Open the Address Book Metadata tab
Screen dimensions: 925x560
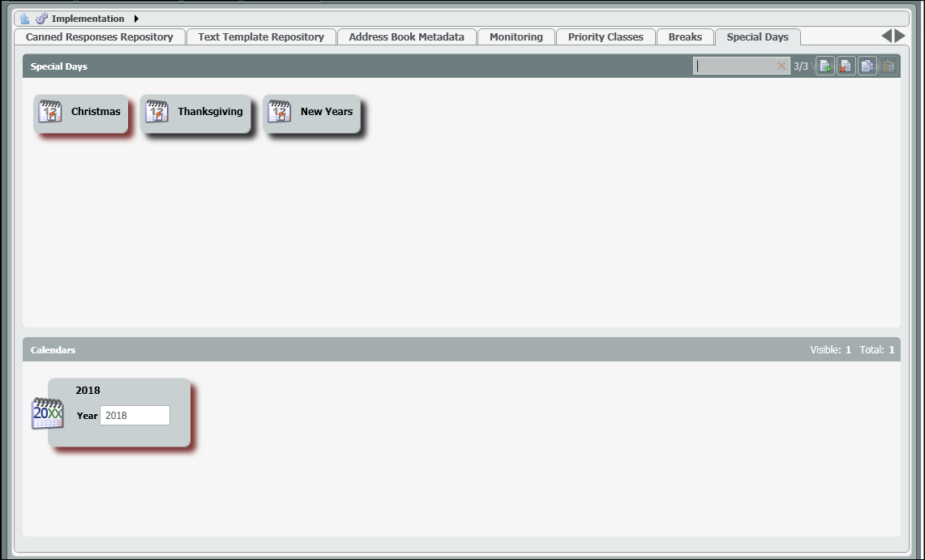pos(406,37)
